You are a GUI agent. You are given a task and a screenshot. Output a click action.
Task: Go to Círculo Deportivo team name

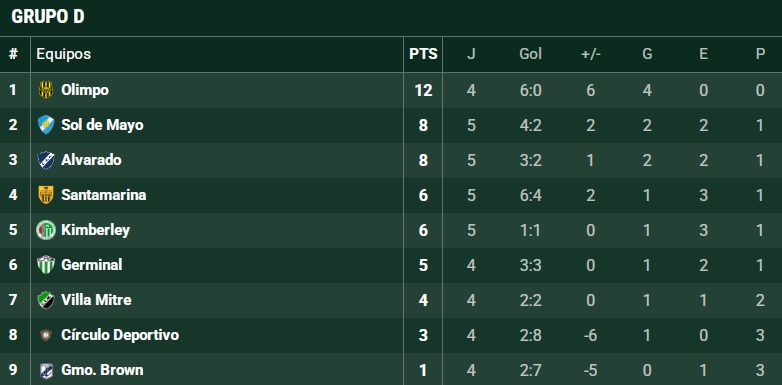(x=120, y=335)
